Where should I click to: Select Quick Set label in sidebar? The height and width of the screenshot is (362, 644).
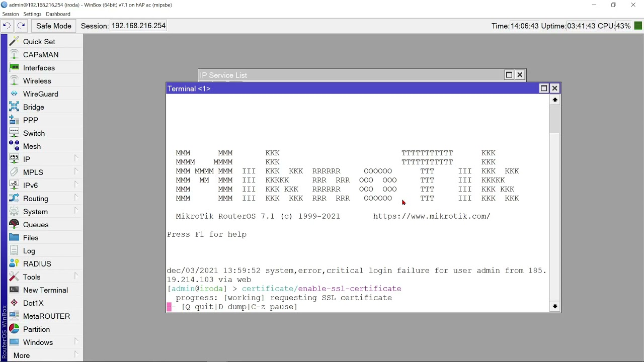click(x=39, y=42)
